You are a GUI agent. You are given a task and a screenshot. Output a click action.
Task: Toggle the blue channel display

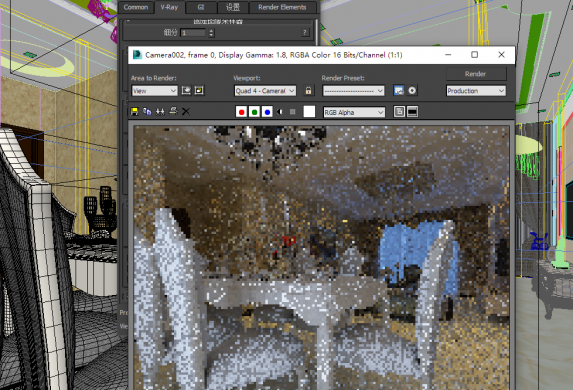point(267,112)
